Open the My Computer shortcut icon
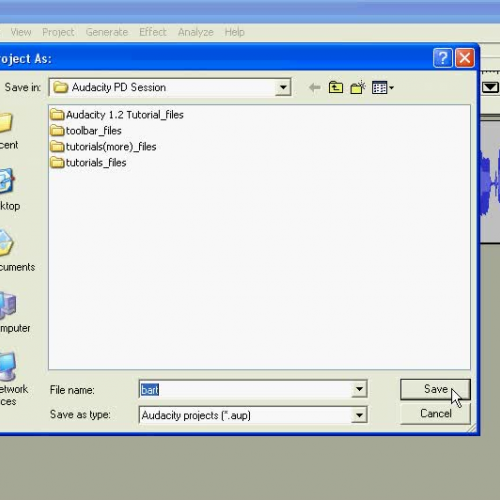 point(8,305)
